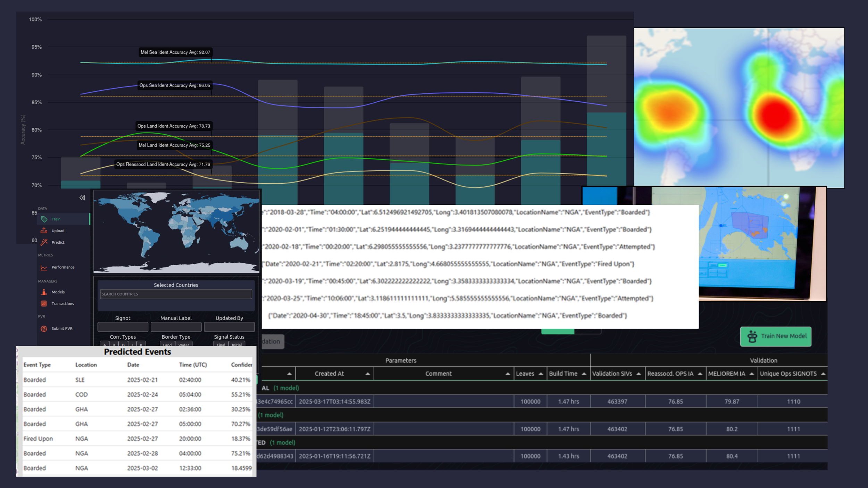This screenshot has height=488, width=868.
Task: Toggle the Water border type filter
Action: 184,344
